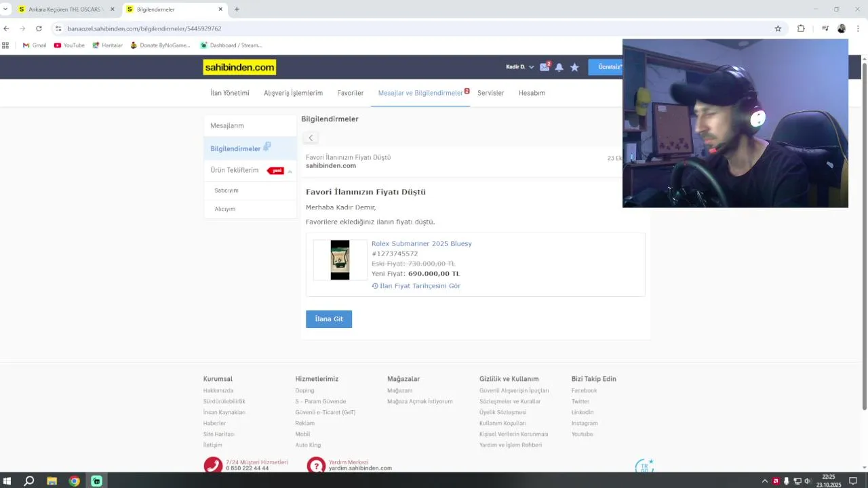Open Servisler menu
The width and height of the screenshot is (868, 488).
pyautogui.click(x=490, y=93)
